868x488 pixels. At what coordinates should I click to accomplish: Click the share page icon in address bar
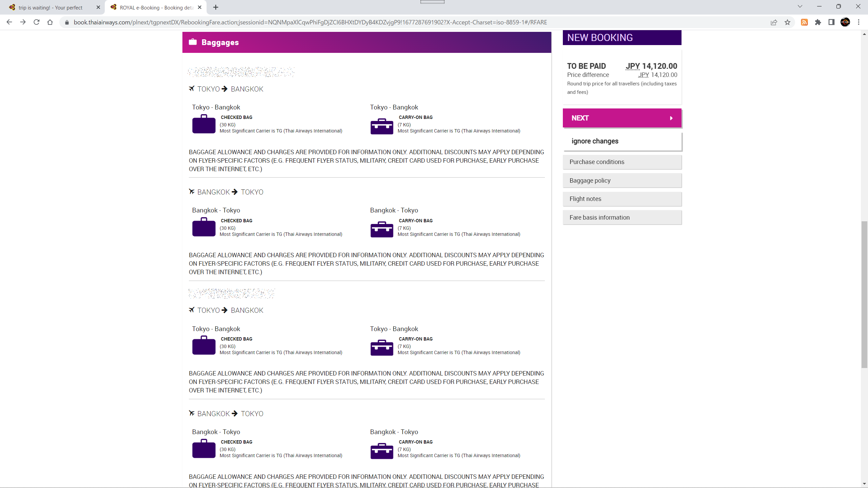(x=774, y=22)
